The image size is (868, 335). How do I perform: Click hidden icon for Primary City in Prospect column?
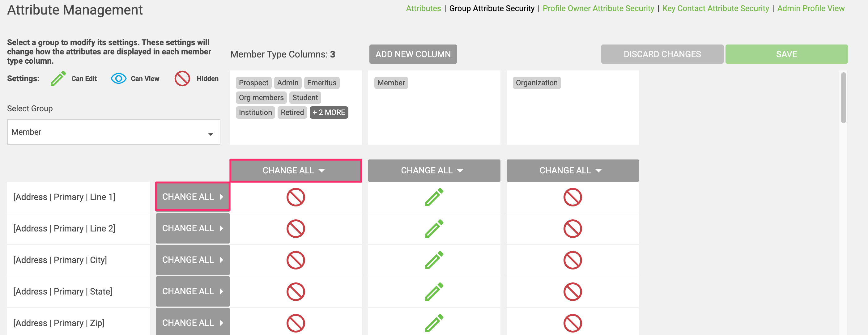click(296, 260)
